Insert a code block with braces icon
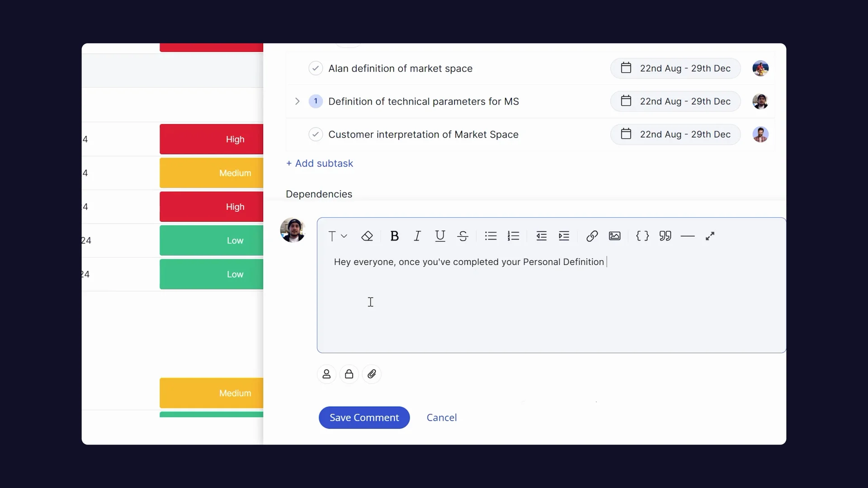The height and width of the screenshot is (488, 868). pos(642,236)
